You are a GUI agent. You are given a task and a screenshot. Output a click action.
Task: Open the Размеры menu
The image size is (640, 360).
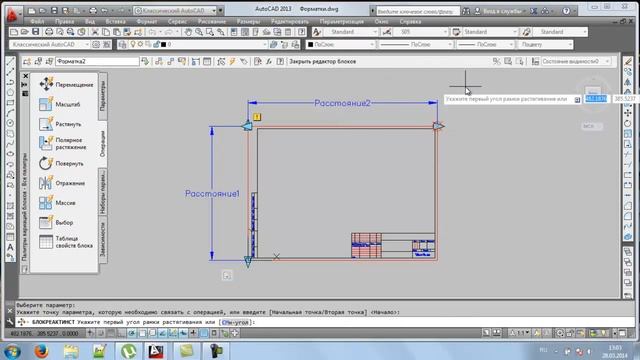(x=248, y=21)
